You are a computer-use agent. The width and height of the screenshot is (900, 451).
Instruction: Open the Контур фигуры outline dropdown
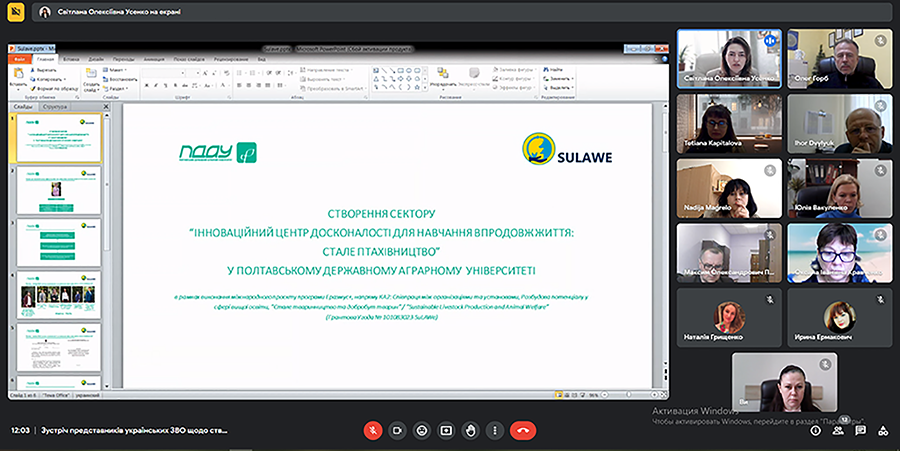tap(514, 79)
